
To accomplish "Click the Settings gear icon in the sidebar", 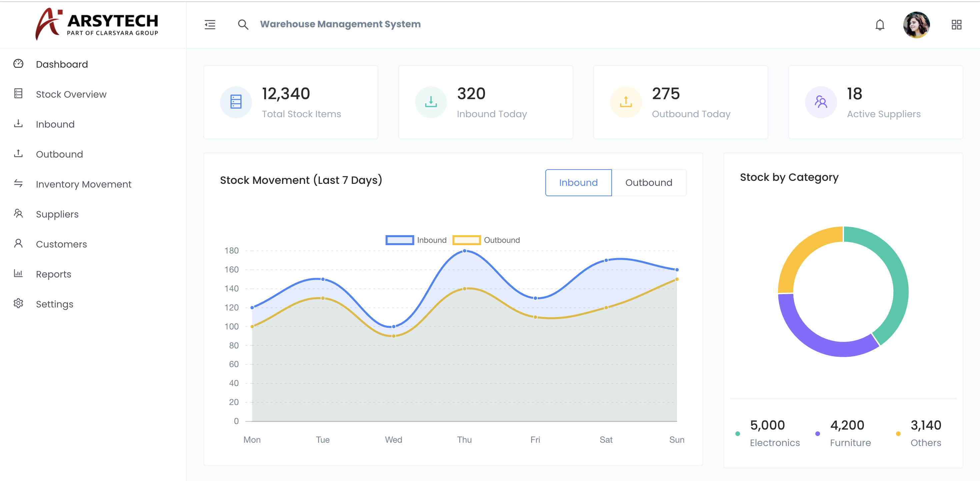I will [18, 303].
